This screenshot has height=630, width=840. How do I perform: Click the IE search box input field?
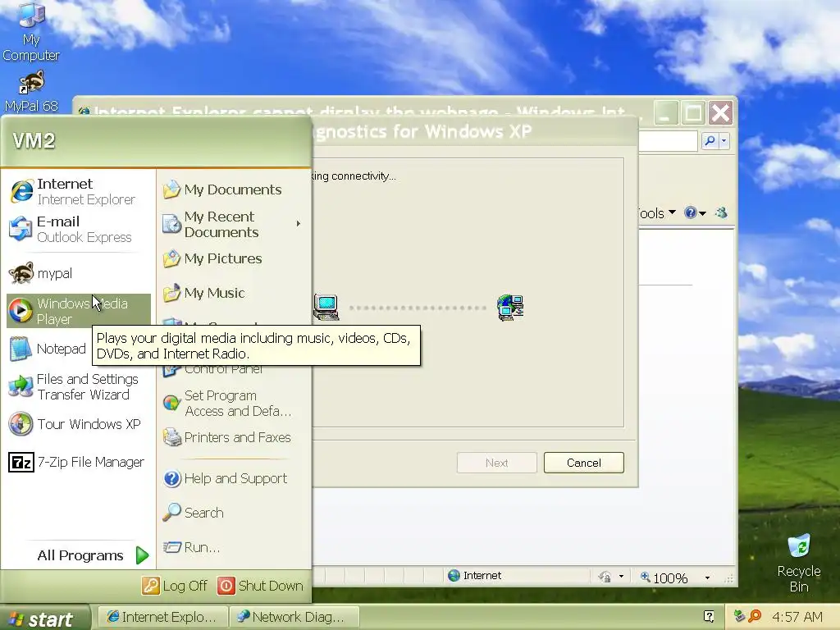tap(668, 141)
